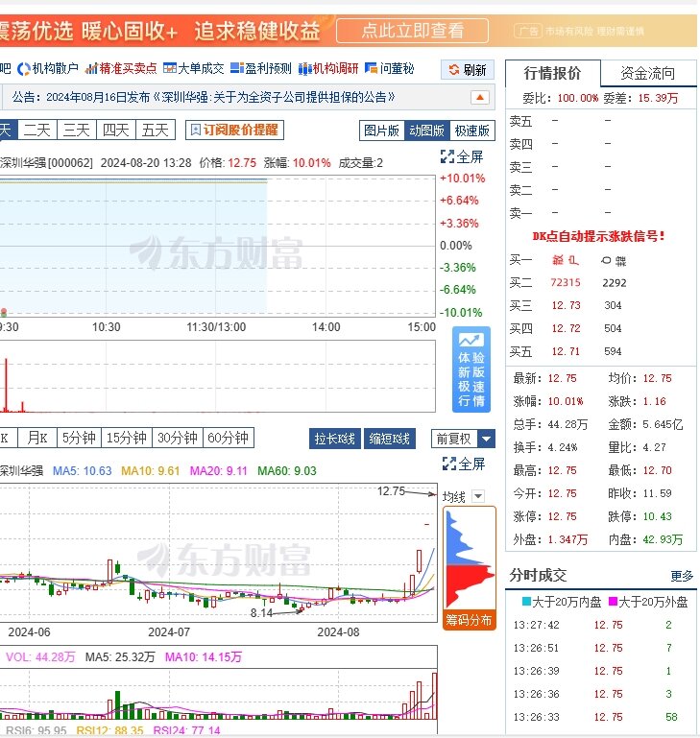Click the chip distribution histogram
This screenshot has height=738, width=700.
470,559
